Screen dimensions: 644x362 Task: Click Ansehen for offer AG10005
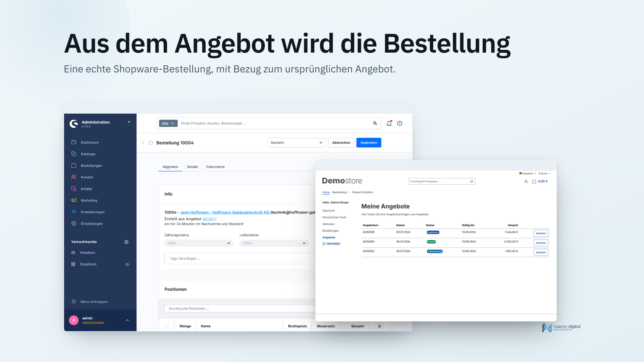(x=541, y=243)
